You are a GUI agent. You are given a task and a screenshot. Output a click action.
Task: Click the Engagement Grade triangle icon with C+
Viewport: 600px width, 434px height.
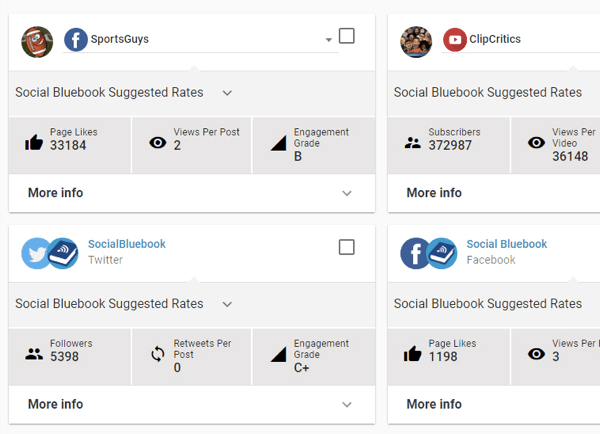279,354
